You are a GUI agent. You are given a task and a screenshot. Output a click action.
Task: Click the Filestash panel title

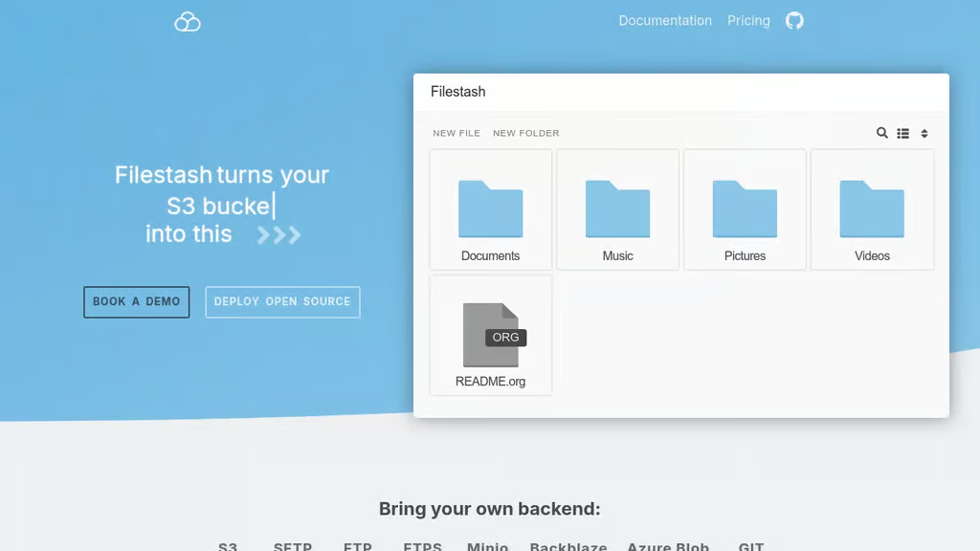point(458,92)
